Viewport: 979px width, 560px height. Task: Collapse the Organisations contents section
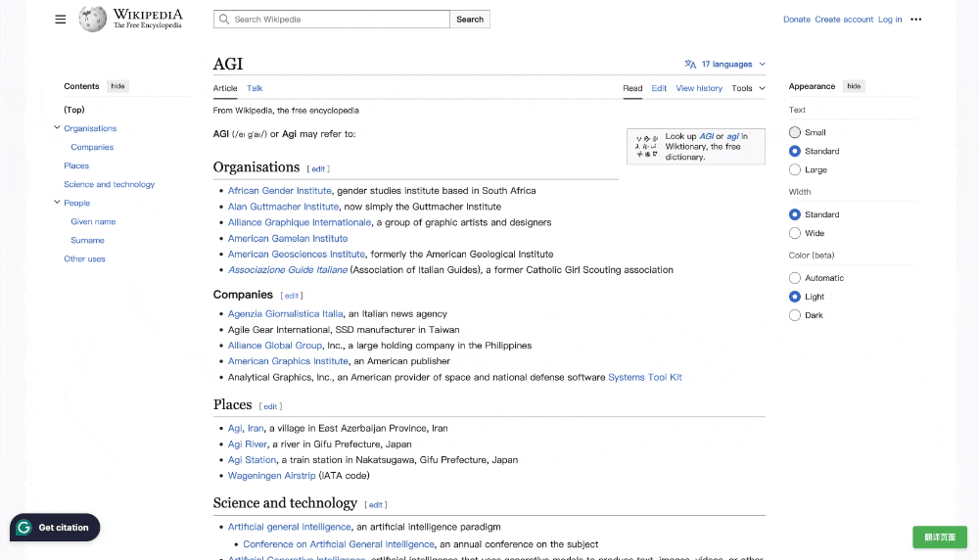[x=57, y=127]
